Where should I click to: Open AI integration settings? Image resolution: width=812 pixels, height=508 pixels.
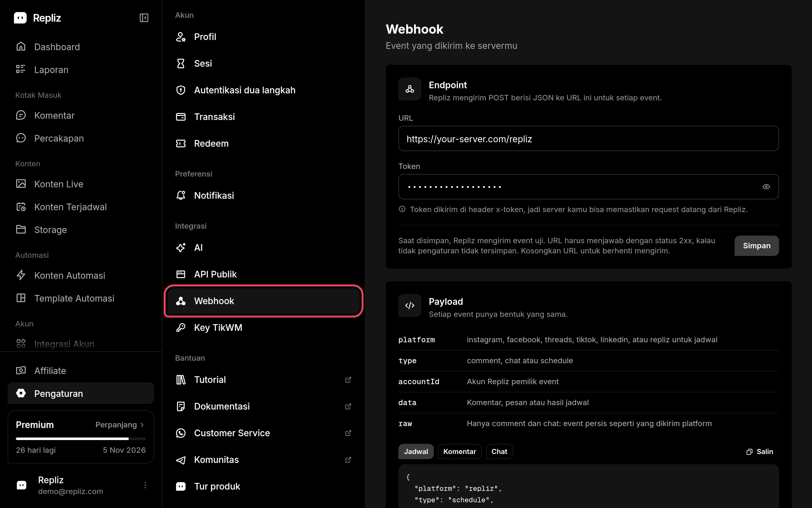coord(263,248)
